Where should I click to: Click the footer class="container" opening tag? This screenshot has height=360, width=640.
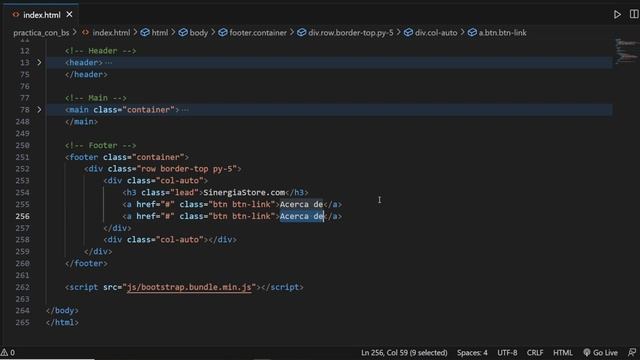(127, 157)
